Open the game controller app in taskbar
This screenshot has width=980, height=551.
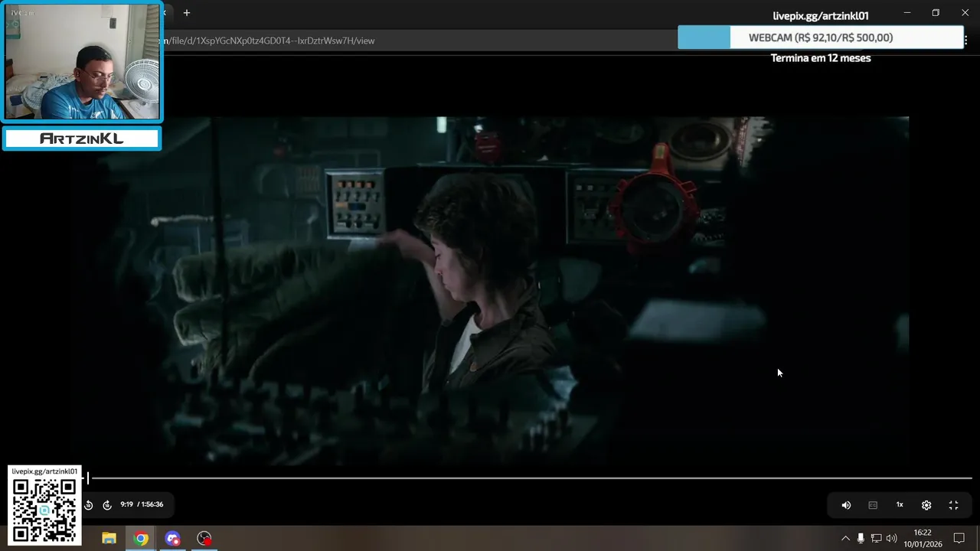[x=172, y=538]
